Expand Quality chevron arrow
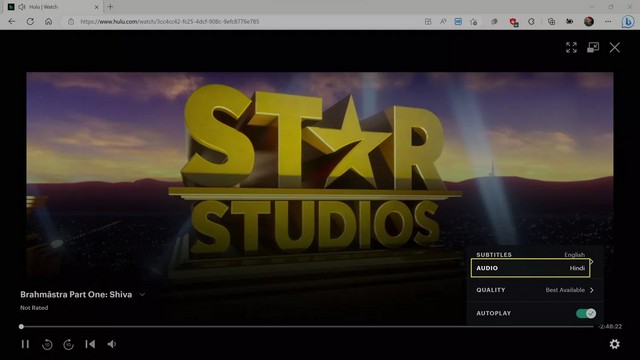 591,290
